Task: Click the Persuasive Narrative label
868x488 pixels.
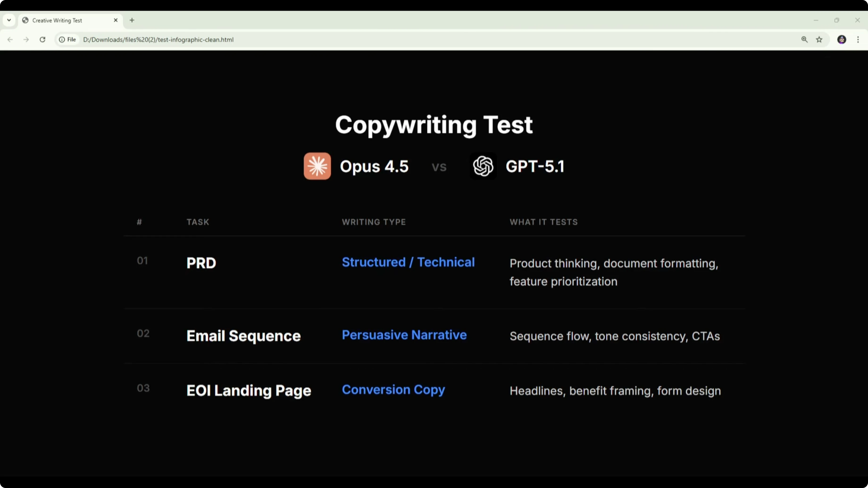Action: click(404, 335)
